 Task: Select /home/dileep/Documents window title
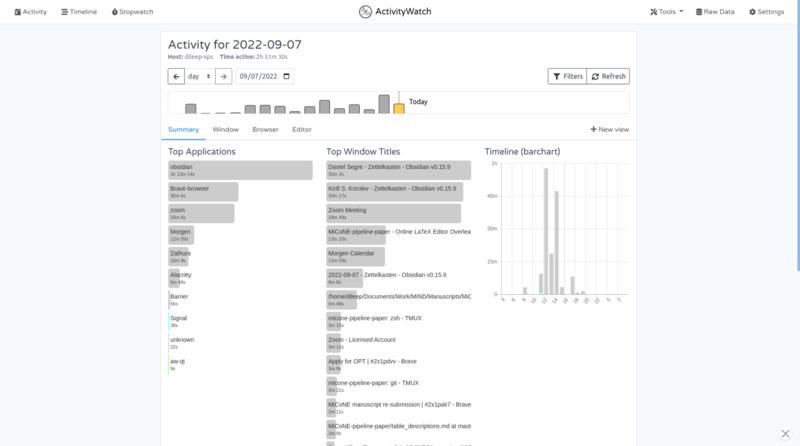pyautogui.click(x=398, y=300)
